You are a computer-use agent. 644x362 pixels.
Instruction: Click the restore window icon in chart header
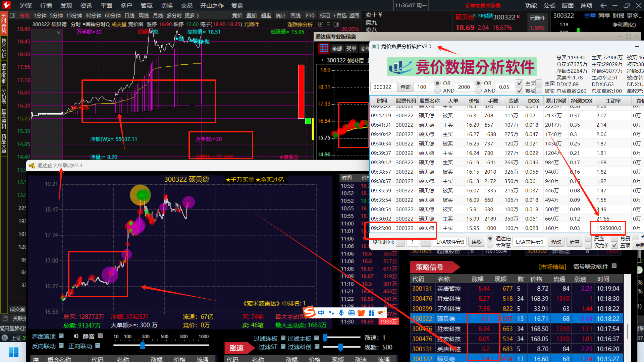click(336, 24)
